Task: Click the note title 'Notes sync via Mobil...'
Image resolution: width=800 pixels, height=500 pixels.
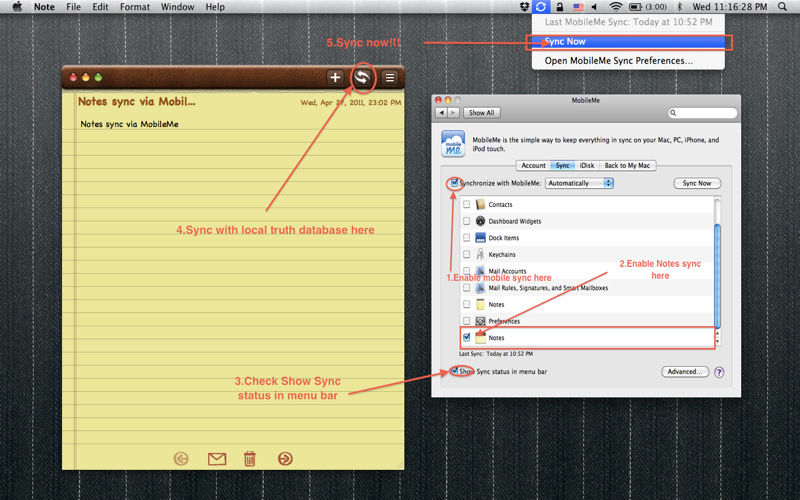Action: 137,102
